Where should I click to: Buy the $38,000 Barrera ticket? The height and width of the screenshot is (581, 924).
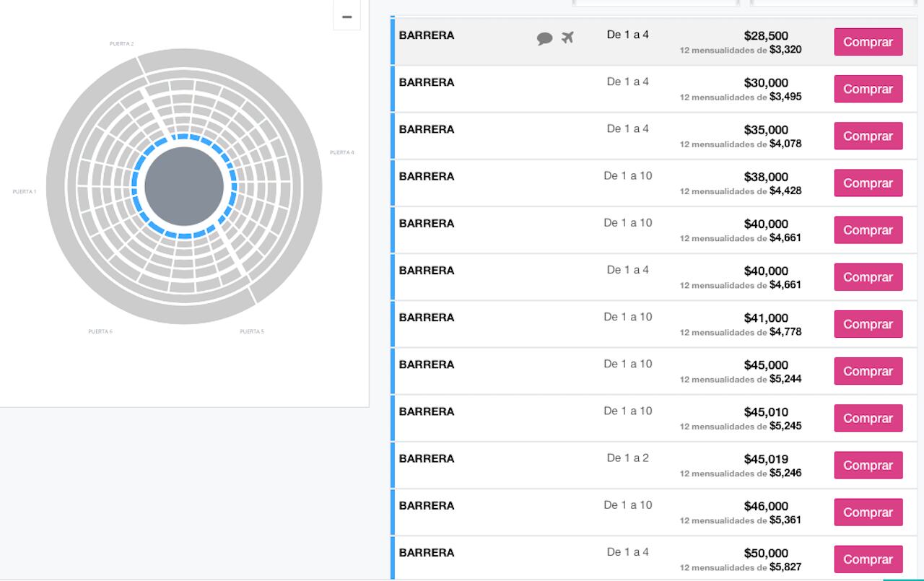pyautogui.click(x=868, y=183)
